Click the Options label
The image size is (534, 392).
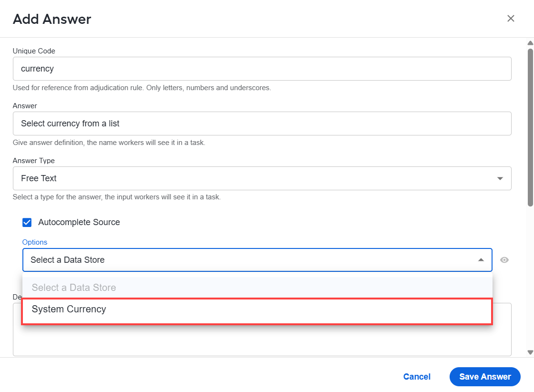click(x=35, y=242)
